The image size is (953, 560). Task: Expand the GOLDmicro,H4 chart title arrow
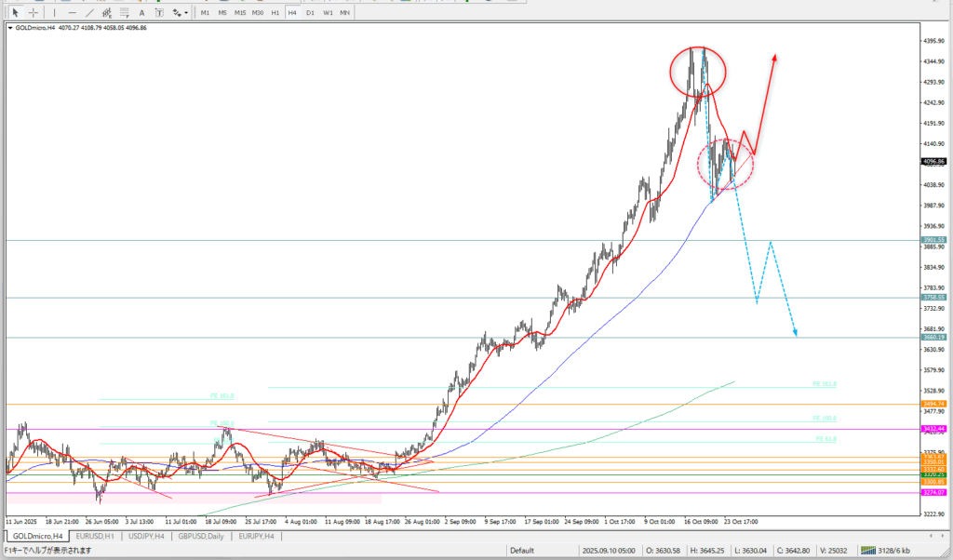[10, 28]
